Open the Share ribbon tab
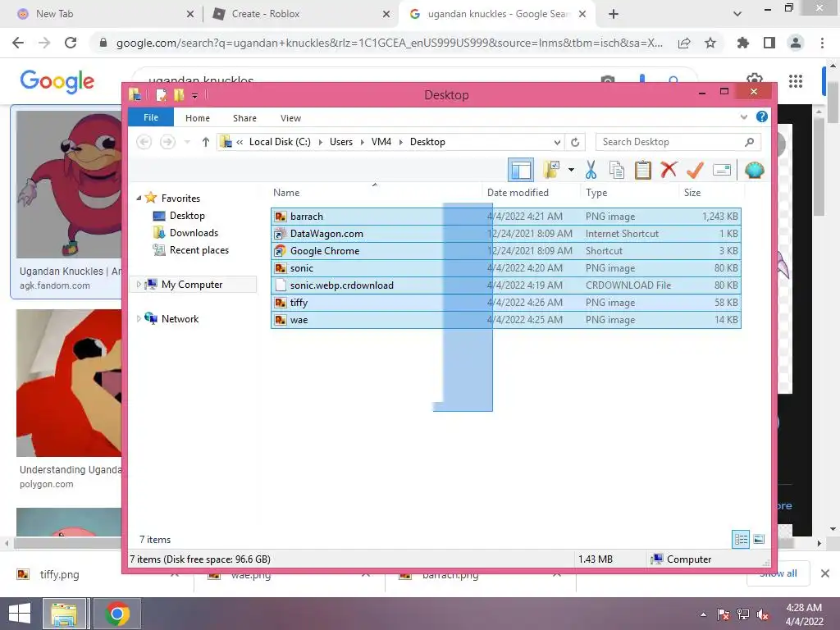Viewport: 840px width, 630px height. [244, 118]
